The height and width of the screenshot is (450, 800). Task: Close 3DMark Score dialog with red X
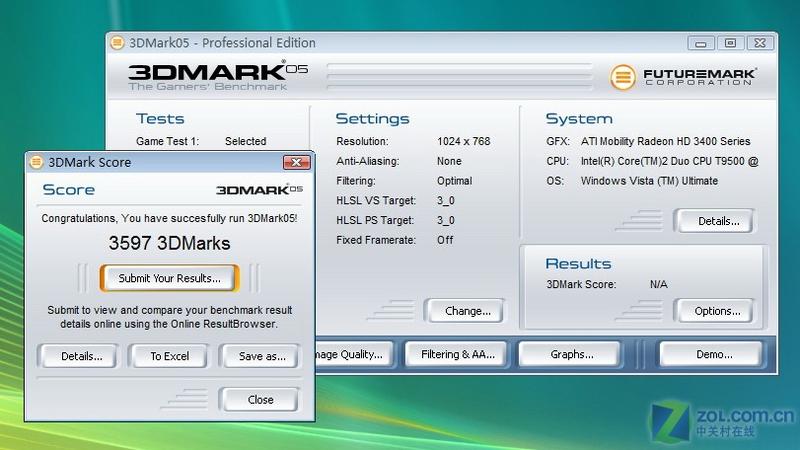[x=296, y=162]
